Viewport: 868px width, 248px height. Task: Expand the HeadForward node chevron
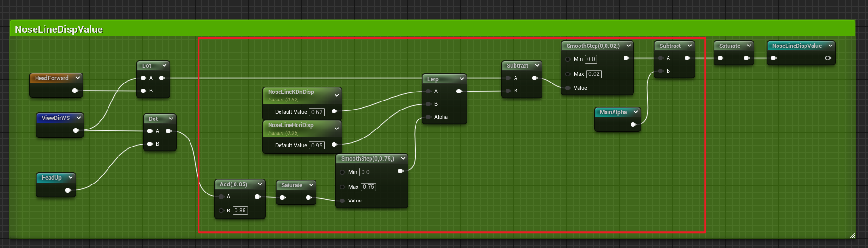click(x=78, y=78)
